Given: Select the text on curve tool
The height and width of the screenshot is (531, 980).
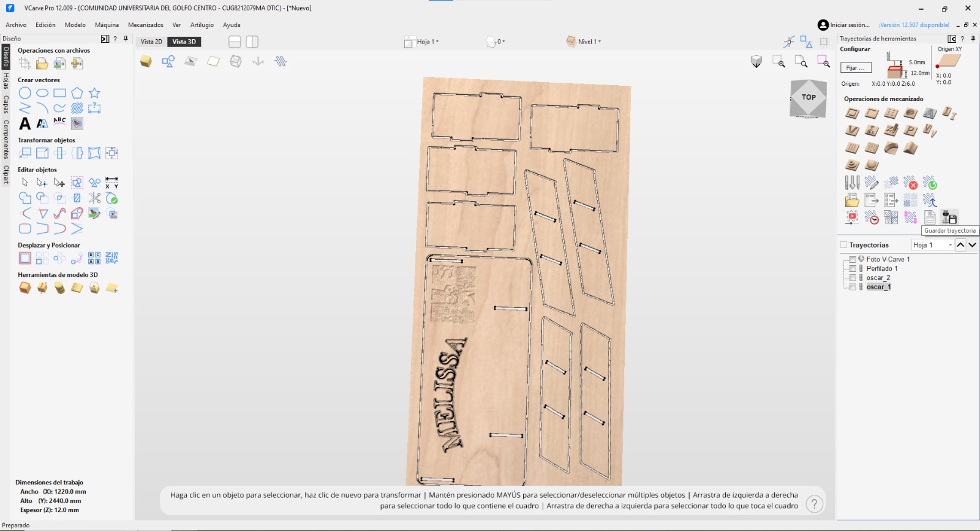Looking at the screenshot, I should 59,121.
